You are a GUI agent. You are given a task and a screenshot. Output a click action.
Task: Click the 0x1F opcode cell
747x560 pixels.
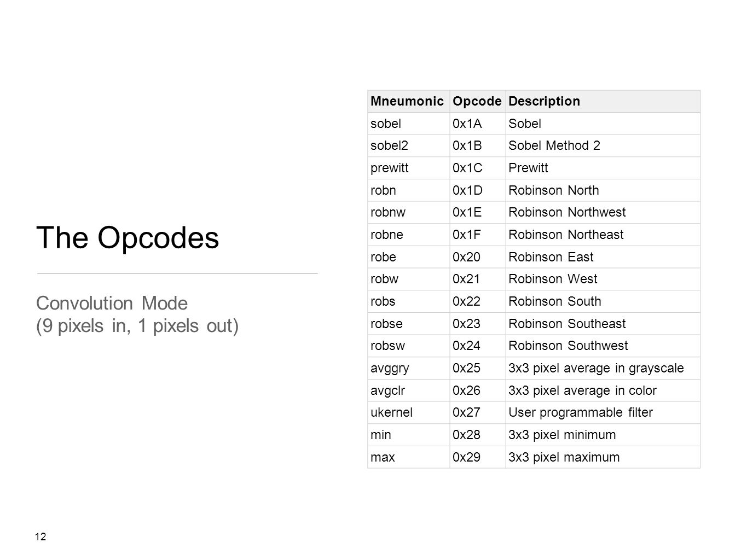pyautogui.click(x=478, y=235)
